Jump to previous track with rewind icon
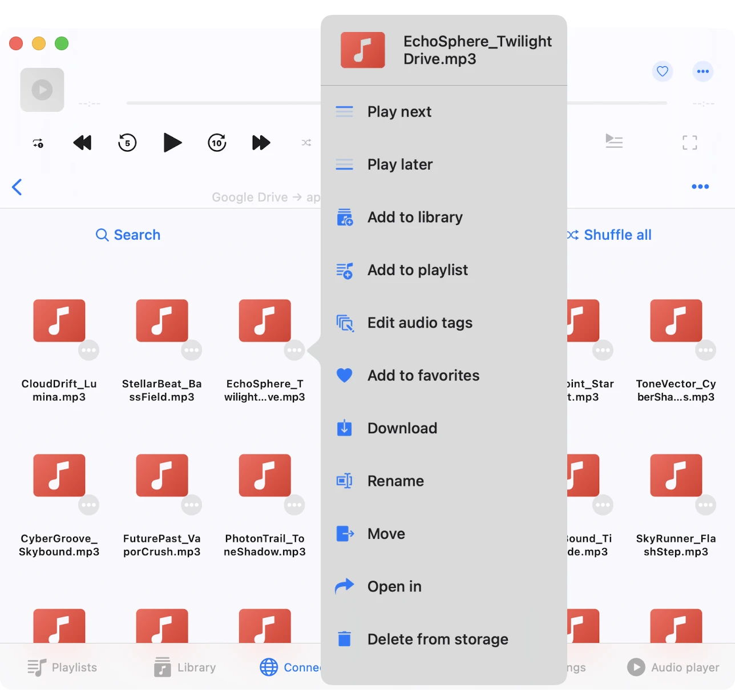735x700 pixels. click(x=83, y=143)
